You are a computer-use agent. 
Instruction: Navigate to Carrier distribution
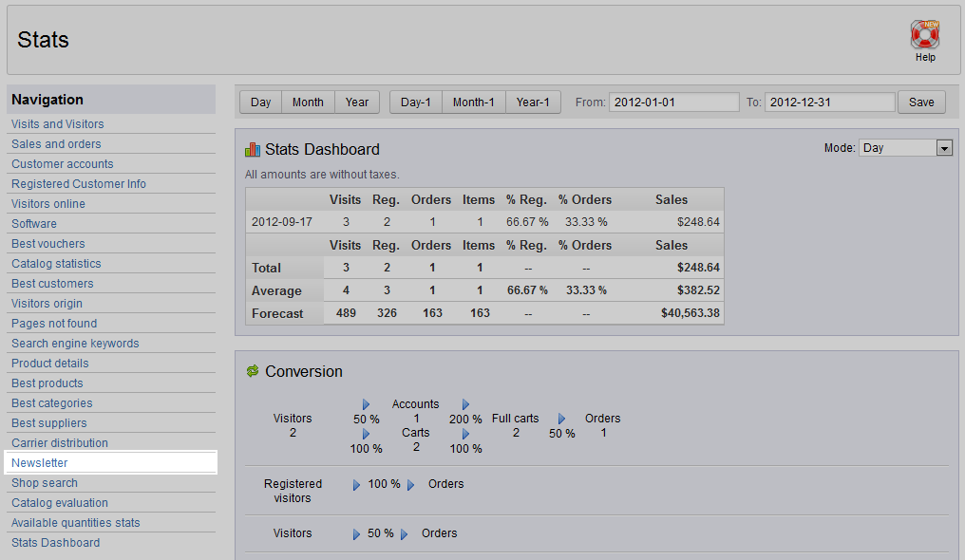tap(60, 443)
